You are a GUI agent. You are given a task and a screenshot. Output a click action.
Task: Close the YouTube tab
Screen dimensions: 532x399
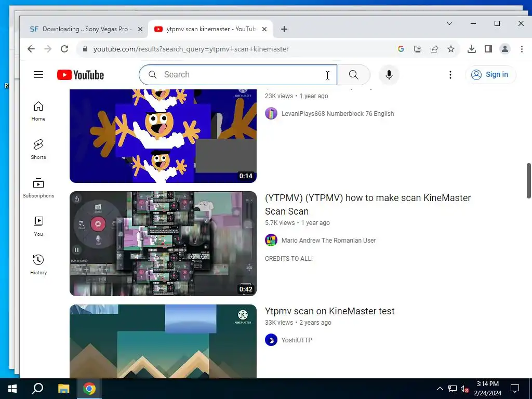(x=264, y=29)
